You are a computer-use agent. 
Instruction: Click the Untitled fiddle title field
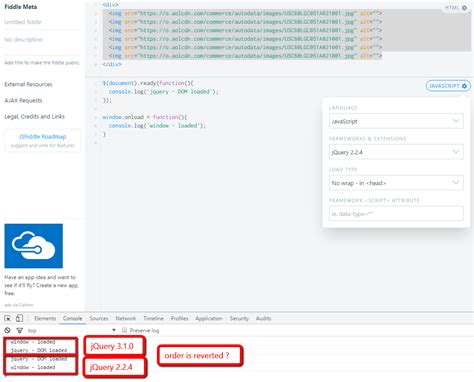[42, 22]
